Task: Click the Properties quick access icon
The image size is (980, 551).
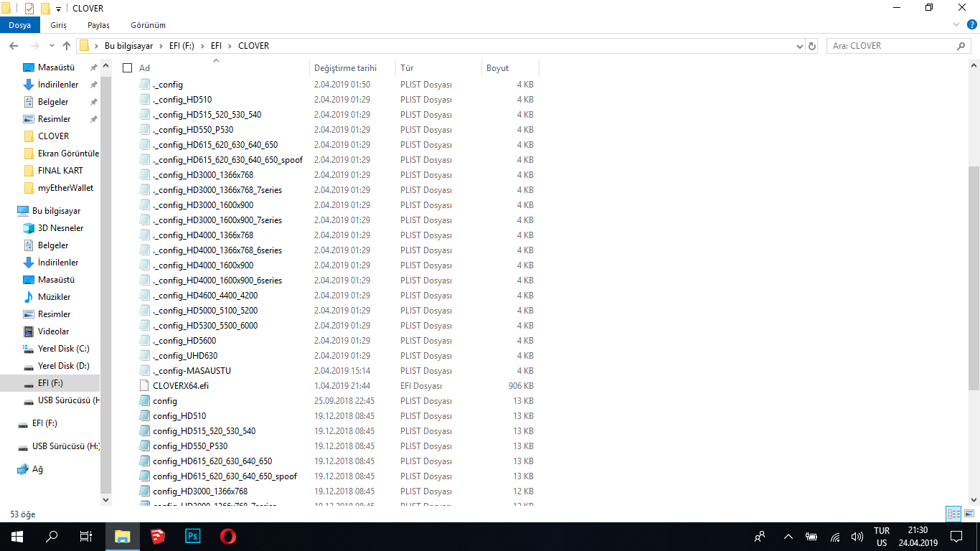Action: point(29,9)
